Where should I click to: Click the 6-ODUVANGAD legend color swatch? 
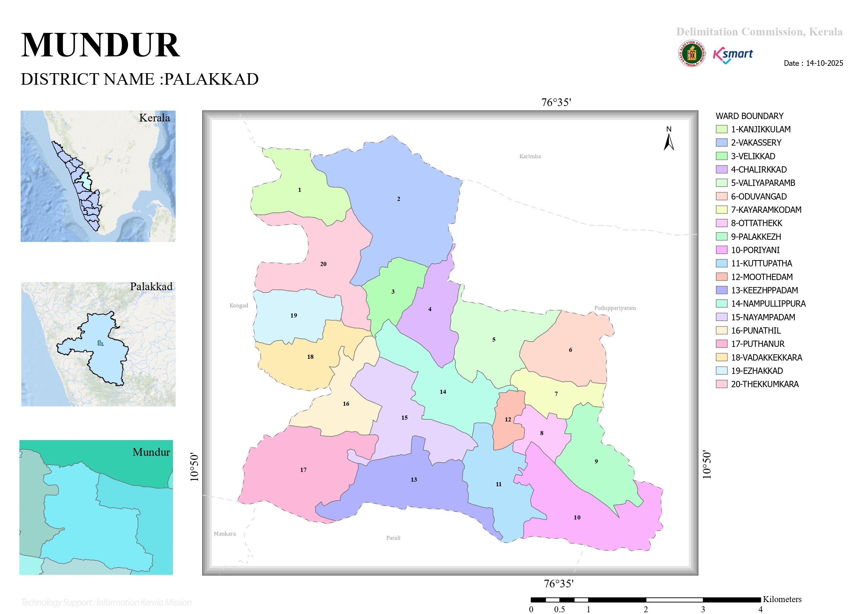(721, 196)
